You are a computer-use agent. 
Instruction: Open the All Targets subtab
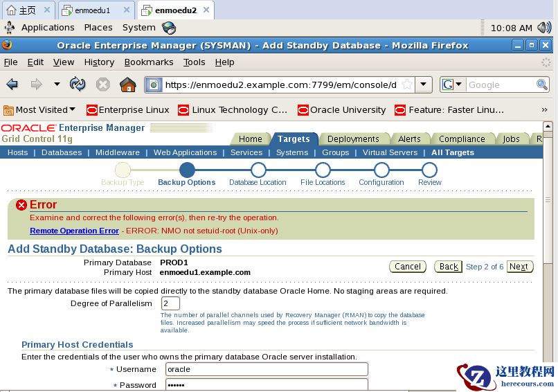[x=453, y=152]
